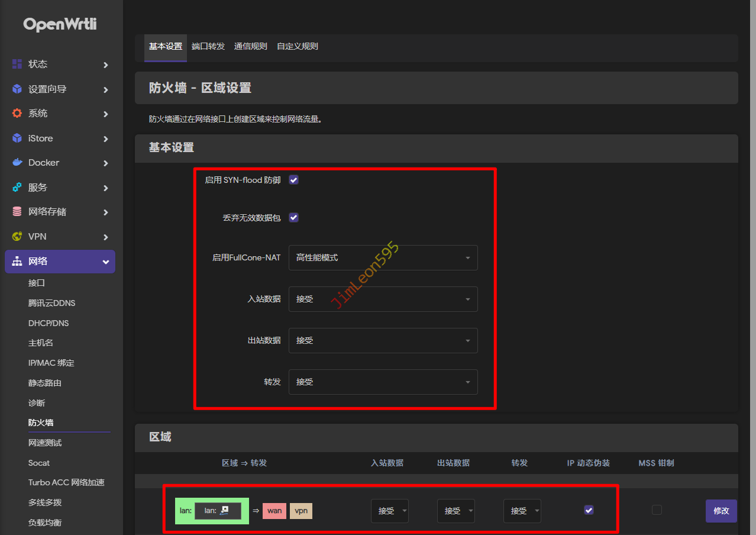Click the 修改 button for lan zone
This screenshot has width=756, height=535.
(x=721, y=511)
